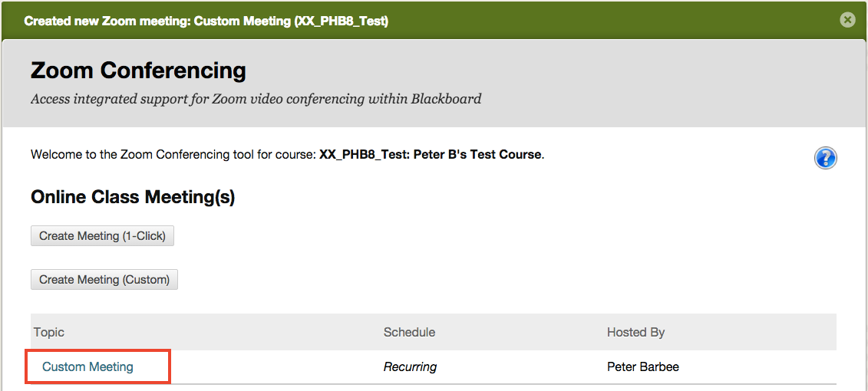Open the blue help question mark icon
The height and width of the screenshot is (391, 868).
[x=825, y=158]
